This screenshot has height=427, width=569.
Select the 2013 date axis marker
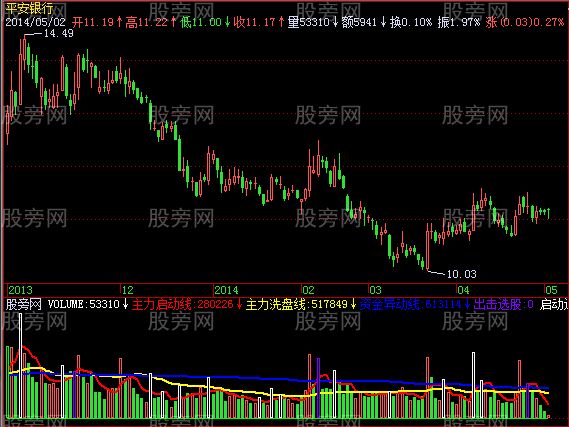pos(20,290)
